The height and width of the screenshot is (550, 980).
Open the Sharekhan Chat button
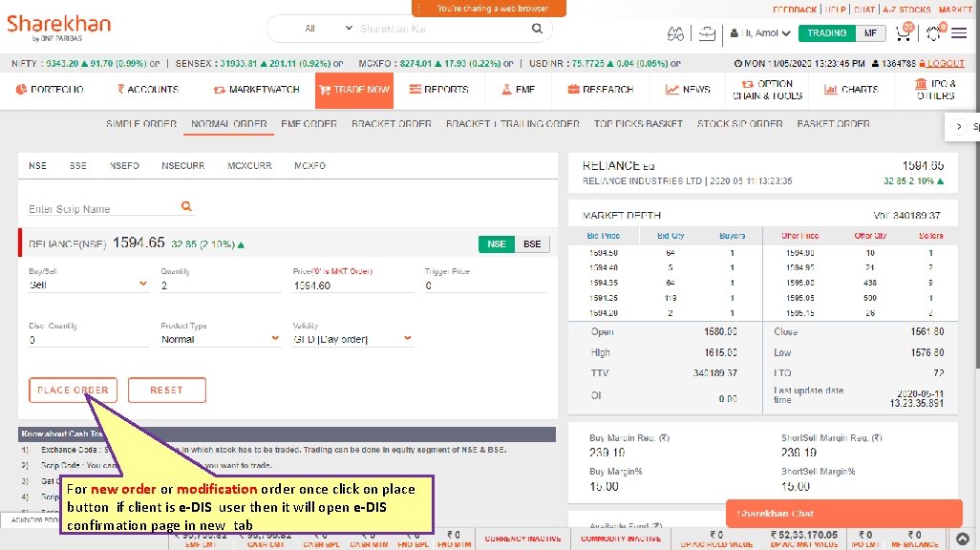[843, 513]
